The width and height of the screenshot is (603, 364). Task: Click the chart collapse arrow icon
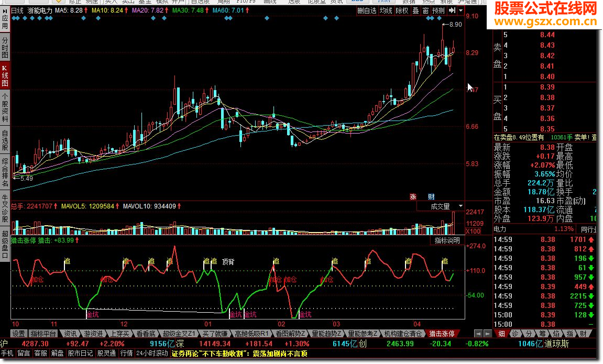pos(452,11)
